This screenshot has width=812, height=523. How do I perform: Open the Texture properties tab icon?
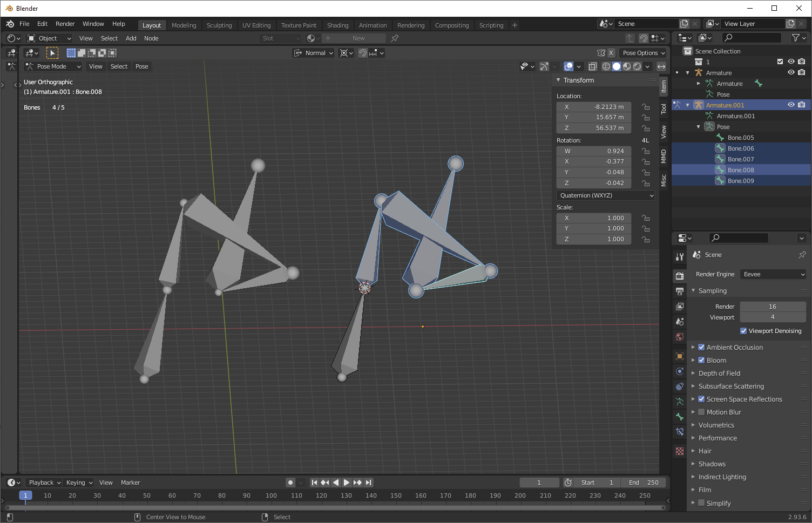680,451
